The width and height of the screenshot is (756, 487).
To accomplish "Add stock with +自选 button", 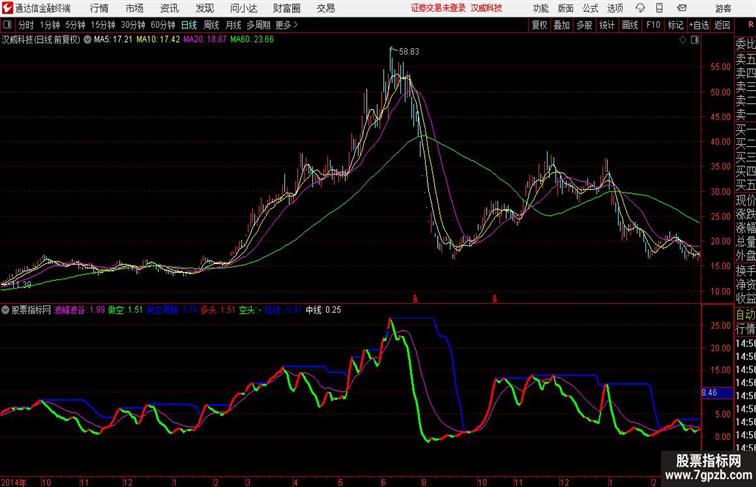I will 699,25.
